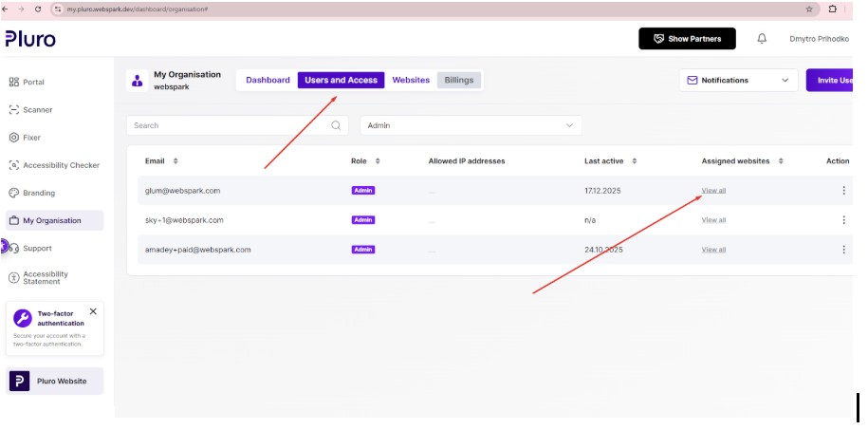This screenshot has width=868, height=430.
Task: Click the two-factor authentication wrench icon
Action: [23, 318]
